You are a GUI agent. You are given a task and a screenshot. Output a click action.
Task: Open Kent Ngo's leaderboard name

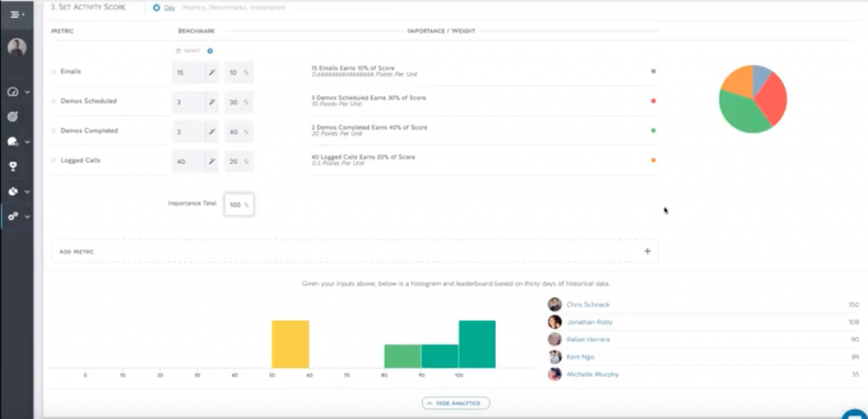pos(580,357)
